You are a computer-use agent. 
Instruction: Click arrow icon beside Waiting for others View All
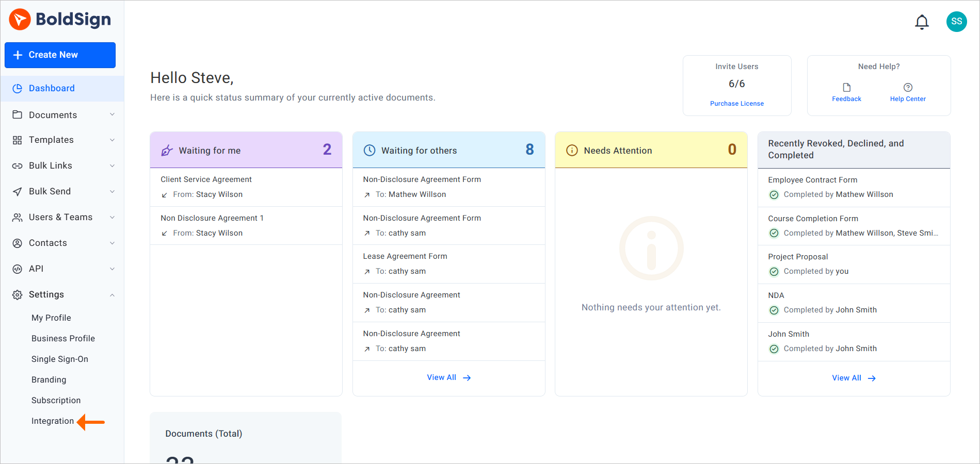click(x=467, y=378)
